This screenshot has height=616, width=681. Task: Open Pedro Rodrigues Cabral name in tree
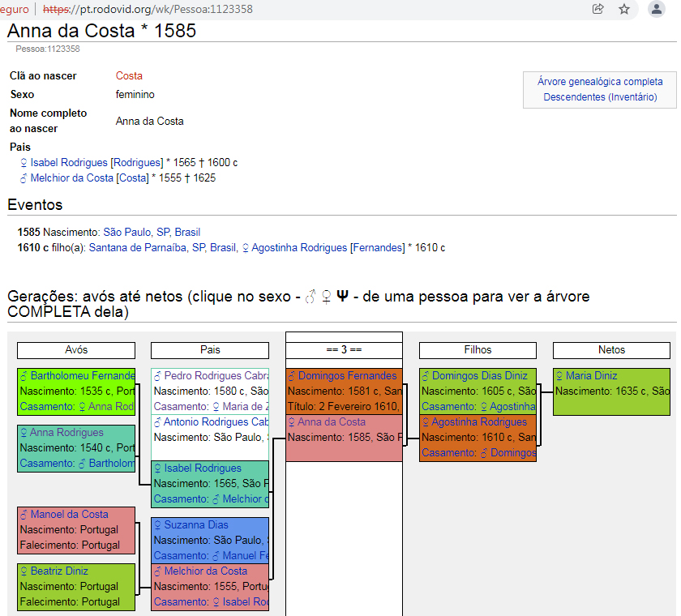[x=214, y=376]
